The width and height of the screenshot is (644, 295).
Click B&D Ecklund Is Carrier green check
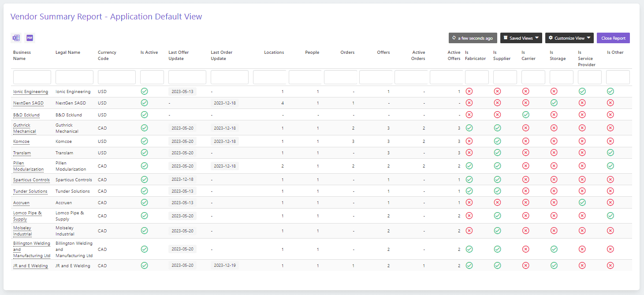(x=525, y=115)
